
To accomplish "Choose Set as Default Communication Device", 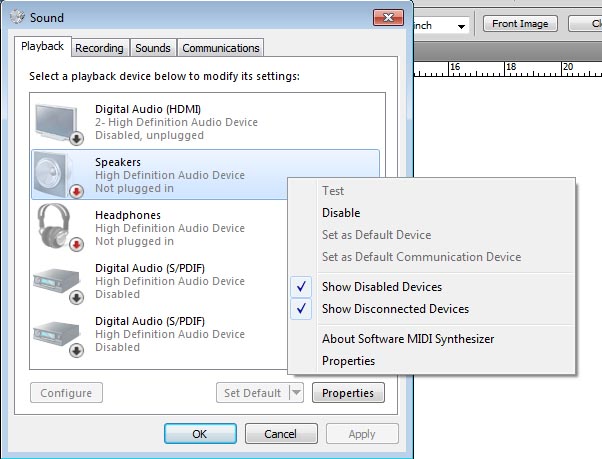I will point(431,256).
